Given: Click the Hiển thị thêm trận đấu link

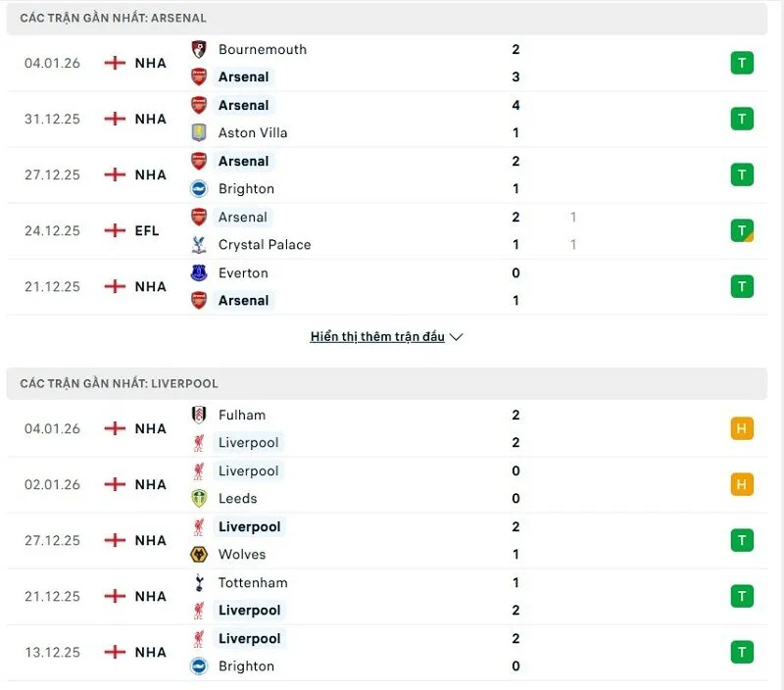Looking at the screenshot, I should [377, 336].
